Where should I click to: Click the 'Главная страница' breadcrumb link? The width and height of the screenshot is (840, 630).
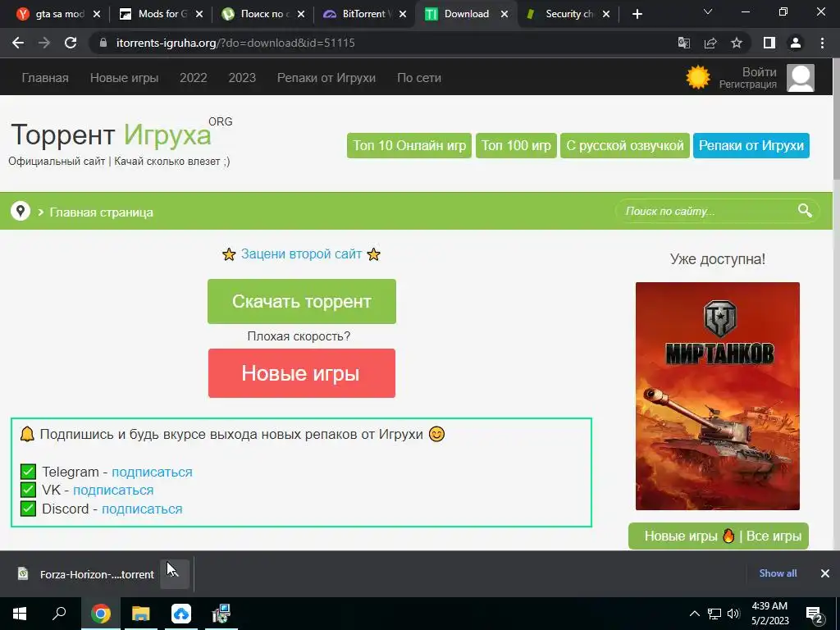click(101, 212)
